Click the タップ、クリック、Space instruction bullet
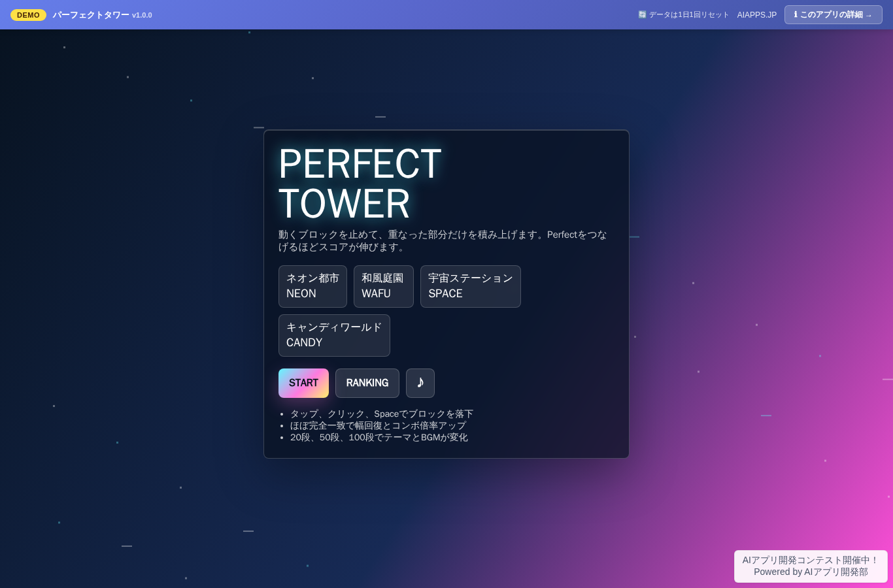Screen dimensions: 893x588 [382, 414]
